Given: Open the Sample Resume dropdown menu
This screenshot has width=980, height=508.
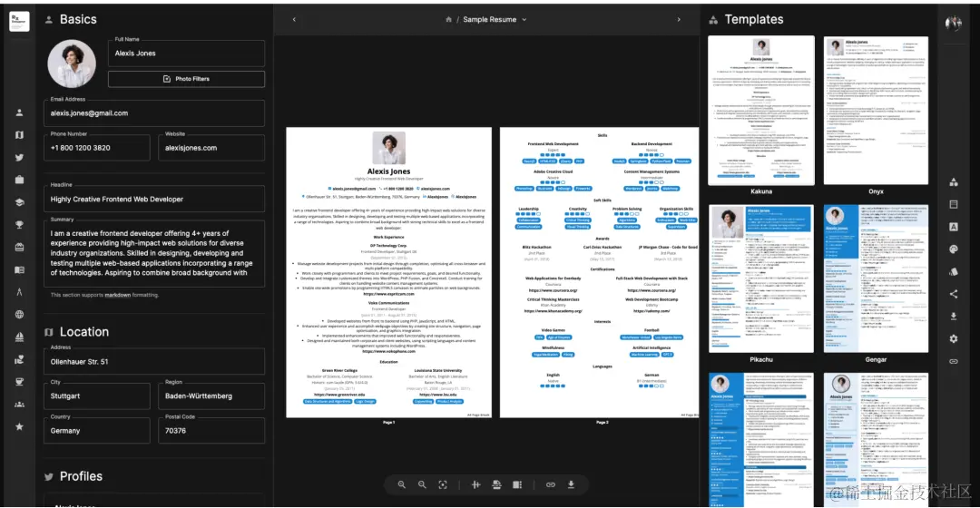Looking at the screenshot, I should [x=495, y=19].
